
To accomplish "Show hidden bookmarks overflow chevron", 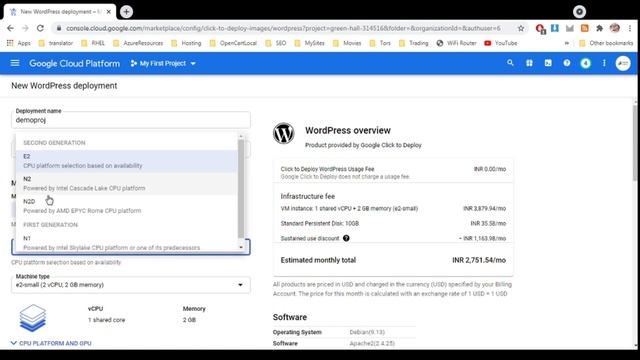I will pos(567,43).
